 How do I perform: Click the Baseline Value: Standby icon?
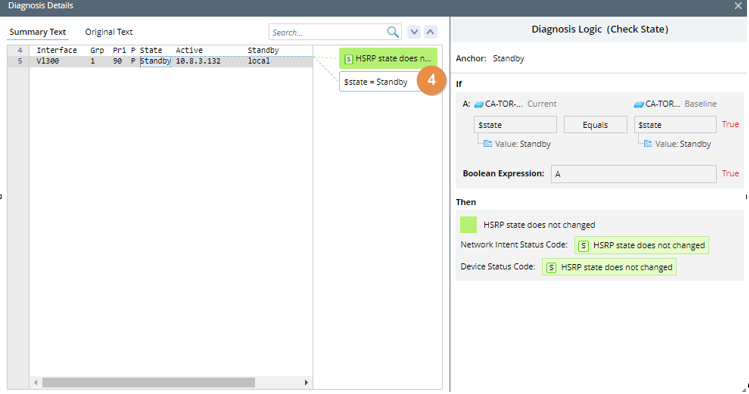tap(648, 144)
